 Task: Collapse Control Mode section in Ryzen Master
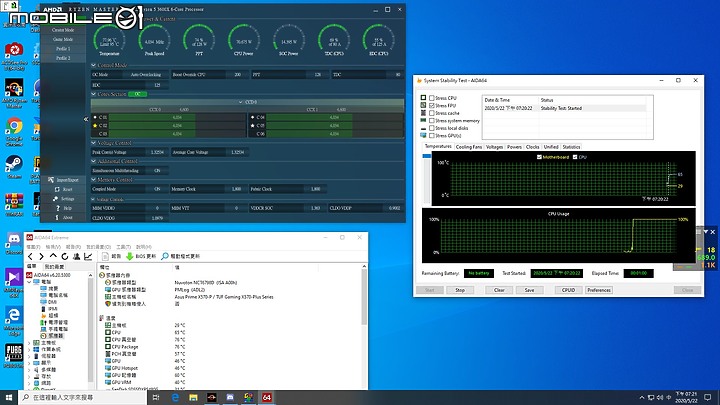click(94, 65)
